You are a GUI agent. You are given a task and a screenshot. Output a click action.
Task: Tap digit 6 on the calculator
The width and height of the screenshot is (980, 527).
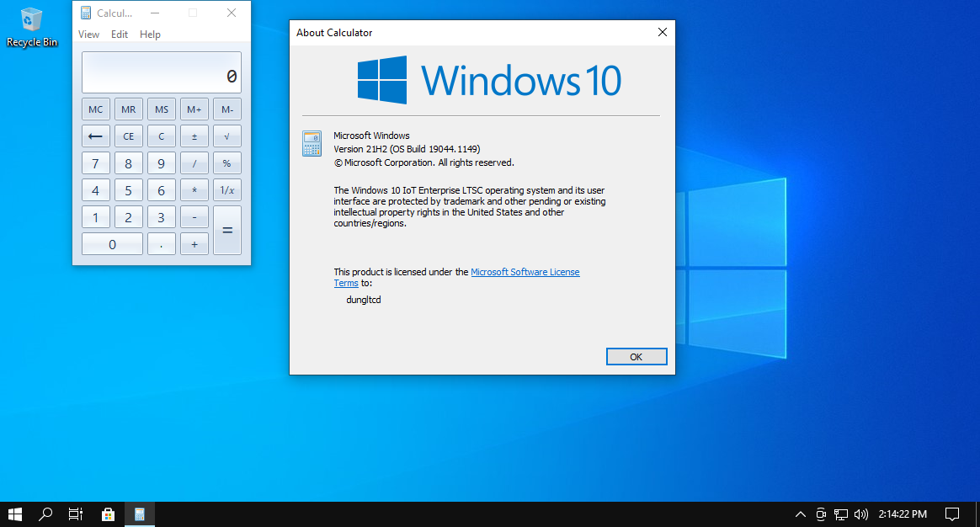(x=162, y=190)
